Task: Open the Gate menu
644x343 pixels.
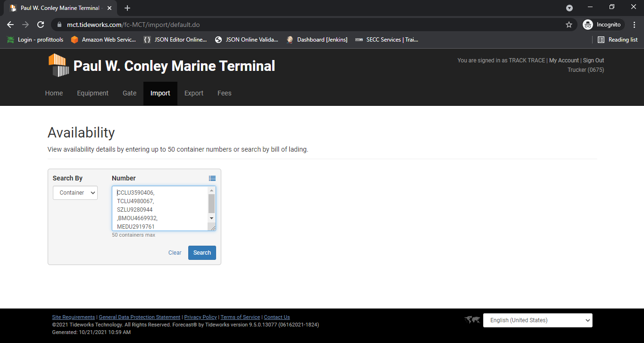Action: coord(130,93)
